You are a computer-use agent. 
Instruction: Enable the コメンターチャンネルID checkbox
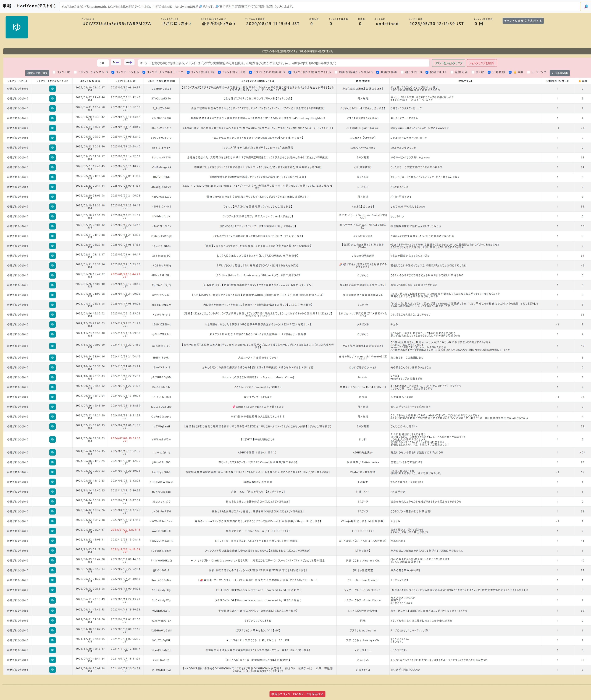pos(75,72)
